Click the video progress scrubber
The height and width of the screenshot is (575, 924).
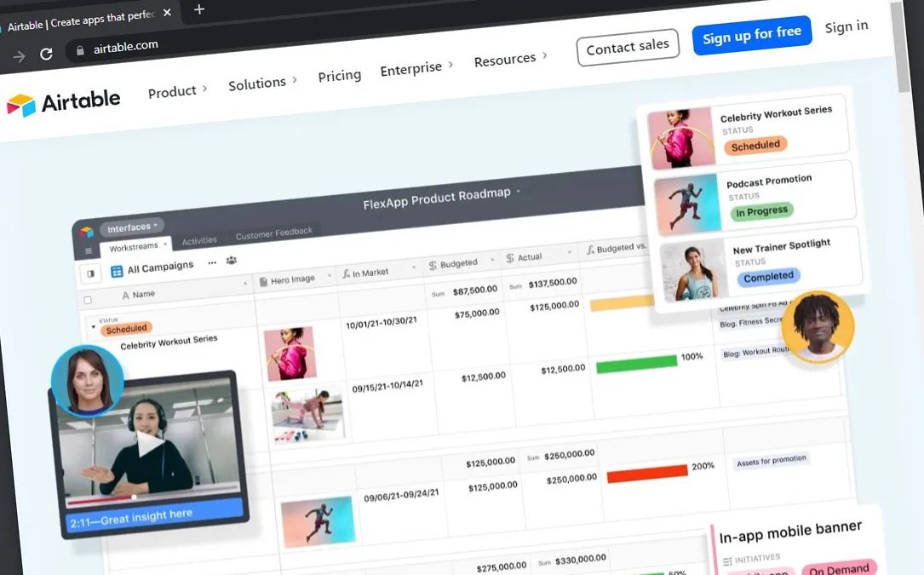[134, 497]
